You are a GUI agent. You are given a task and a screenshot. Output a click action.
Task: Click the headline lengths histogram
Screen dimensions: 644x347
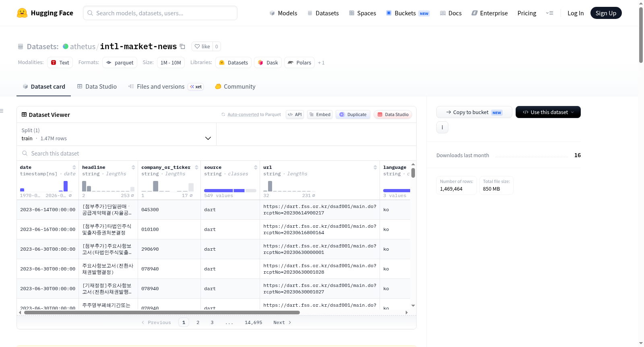tap(108, 186)
